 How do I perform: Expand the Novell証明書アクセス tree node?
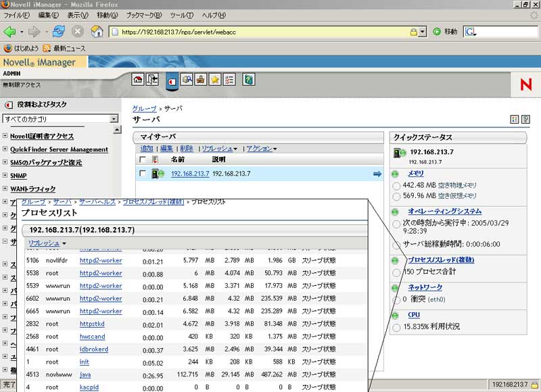click(x=5, y=136)
